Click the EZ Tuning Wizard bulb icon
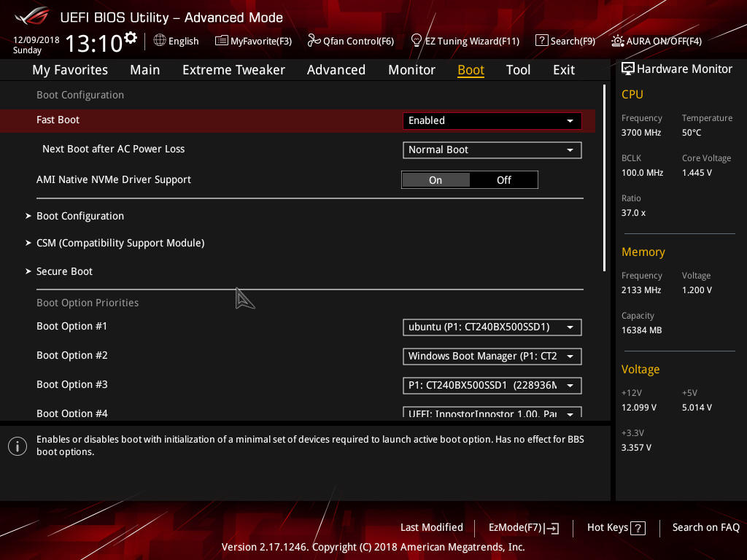Image resolution: width=747 pixels, height=560 pixels. (416, 41)
